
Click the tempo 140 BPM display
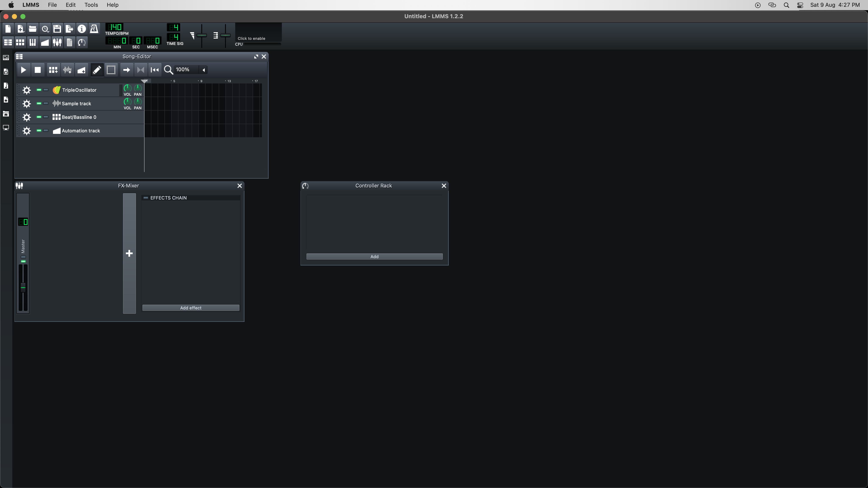[x=115, y=27]
